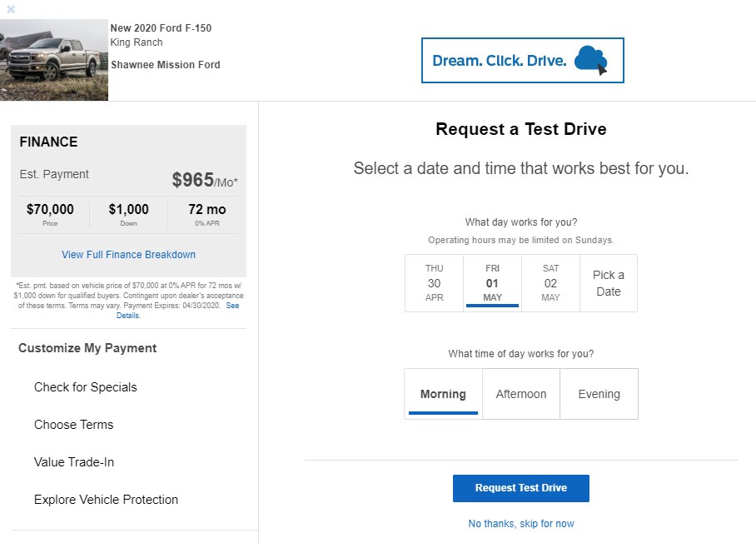
Task: Open the Pick a Date option
Action: click(x=609, y=283)
